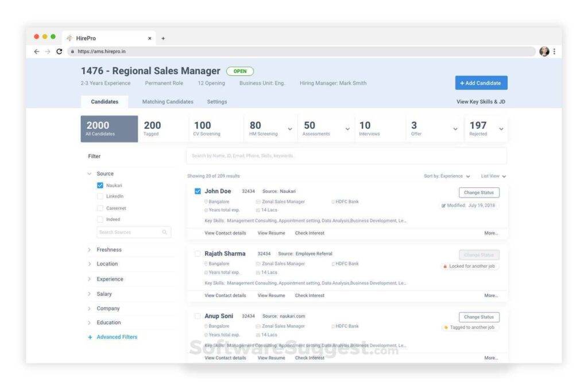Click the salary icon beside 14 Lacs

(257, 210)
